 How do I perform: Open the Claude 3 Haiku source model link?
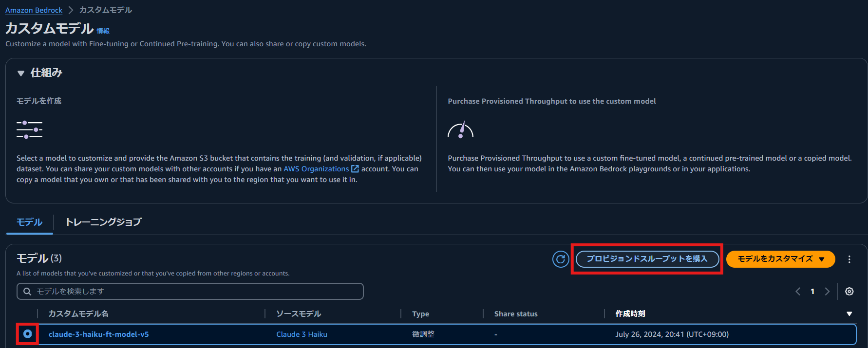(302, 334)
